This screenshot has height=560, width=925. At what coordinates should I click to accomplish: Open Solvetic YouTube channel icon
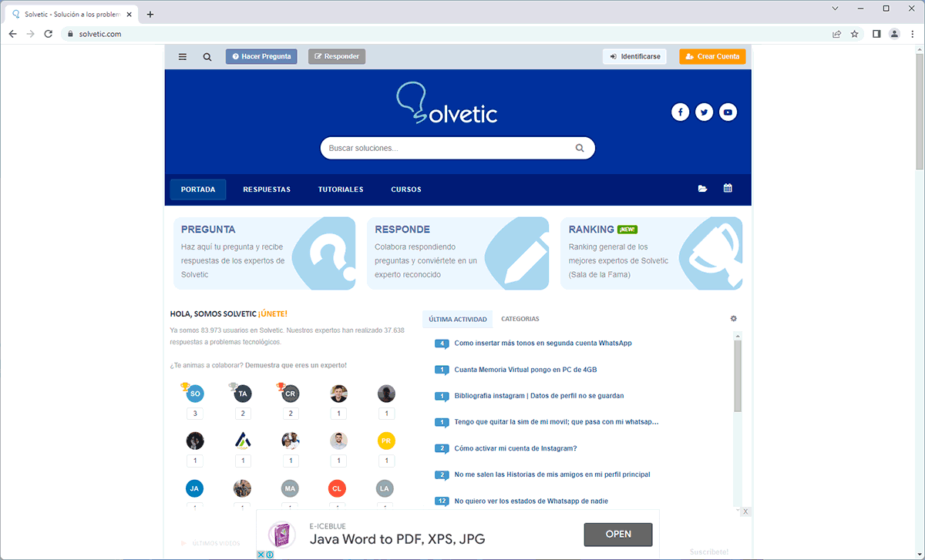[728, 112]
